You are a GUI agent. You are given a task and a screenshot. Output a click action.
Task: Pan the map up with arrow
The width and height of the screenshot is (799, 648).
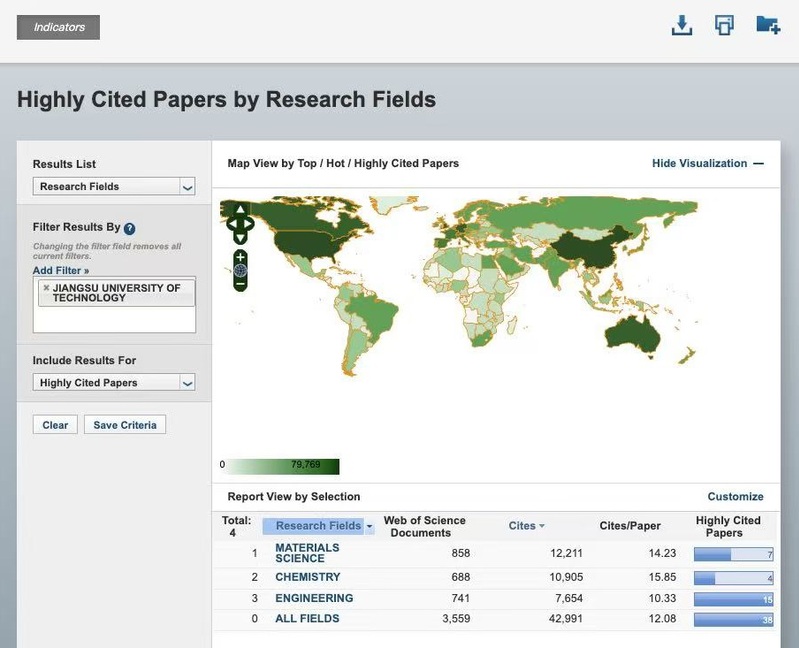[x=240, y=210]
